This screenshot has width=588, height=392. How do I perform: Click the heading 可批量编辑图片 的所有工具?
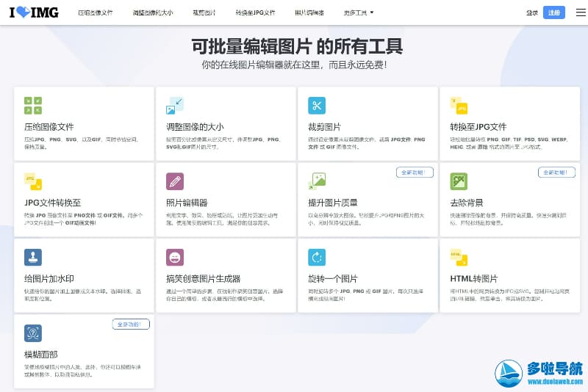tap(297, 46)
